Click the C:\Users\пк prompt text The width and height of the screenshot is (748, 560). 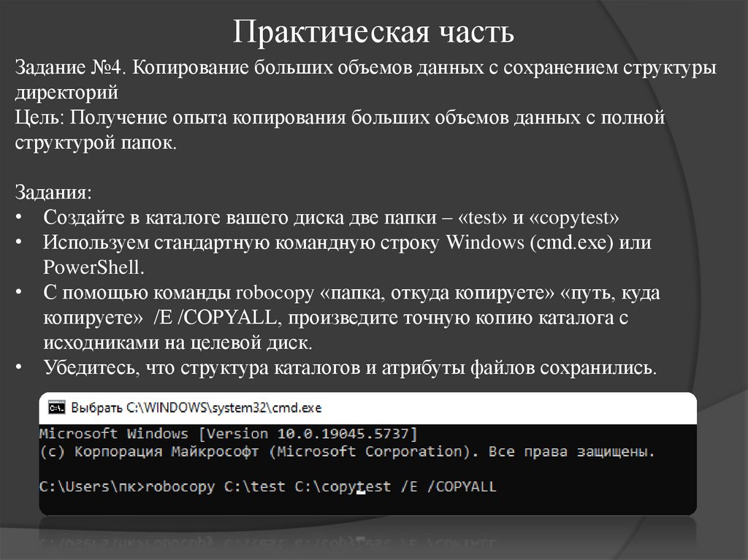point(91,486)
